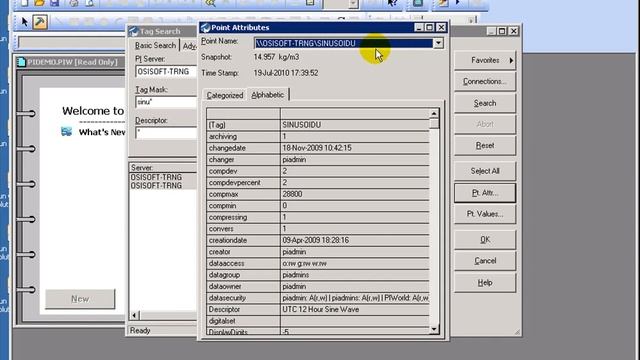640x360 pixels.
Task: Click the PI Server field OSISOFT-TRNG
Action: [x=166, y=71]
